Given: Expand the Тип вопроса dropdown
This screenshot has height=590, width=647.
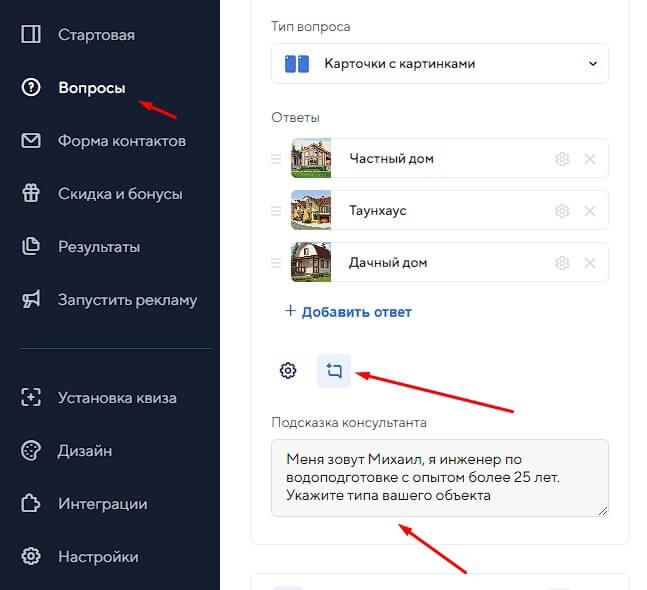Looking at the screenshot, I should [440, 64].
